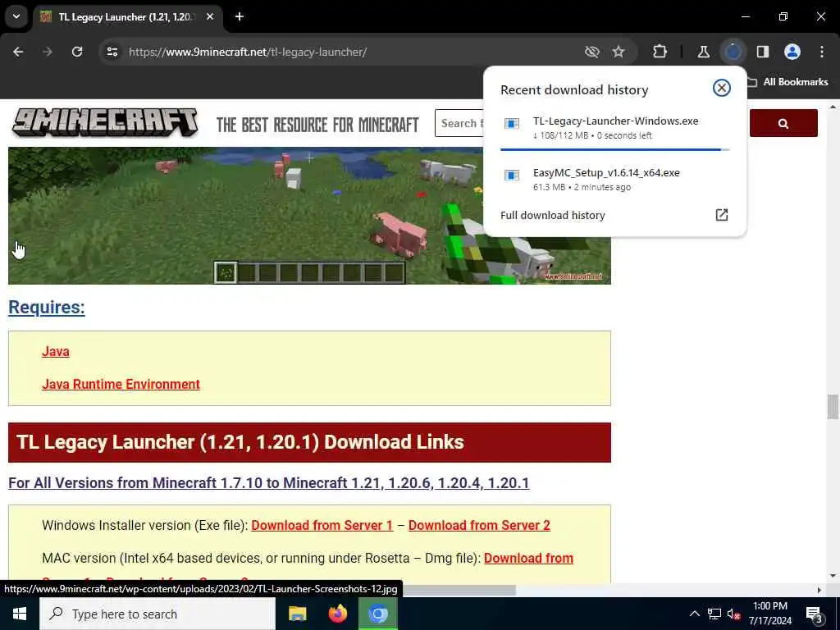
Task: Click the TL-Legacy-Launcher download progress bar
Action: [x=615, y=149]
